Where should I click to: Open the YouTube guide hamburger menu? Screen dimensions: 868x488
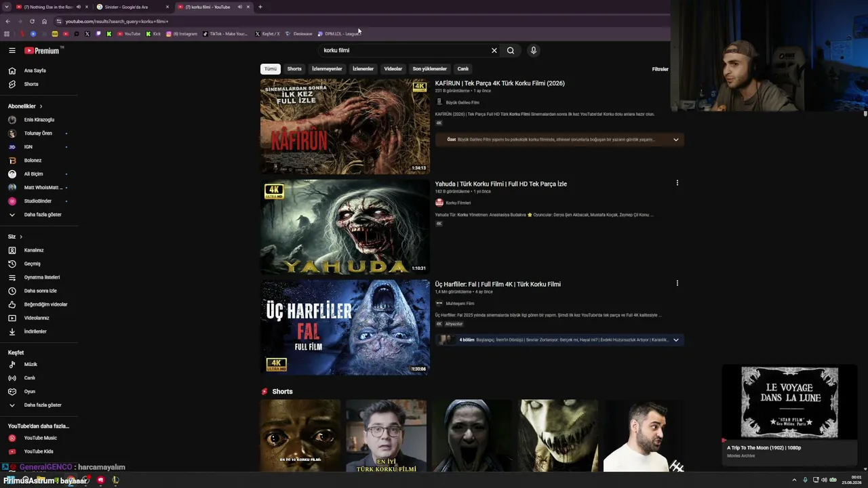(12, 50)
